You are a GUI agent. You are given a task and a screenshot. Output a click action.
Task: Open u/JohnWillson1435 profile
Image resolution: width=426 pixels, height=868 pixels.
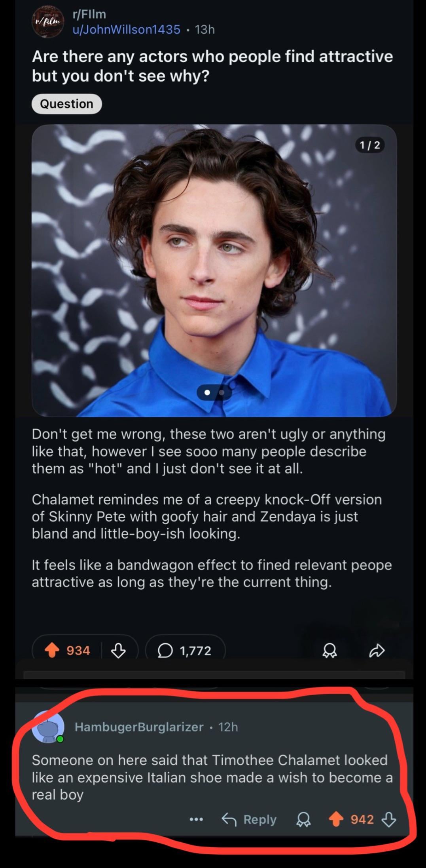pyautogui.click(x=126, y=29)
